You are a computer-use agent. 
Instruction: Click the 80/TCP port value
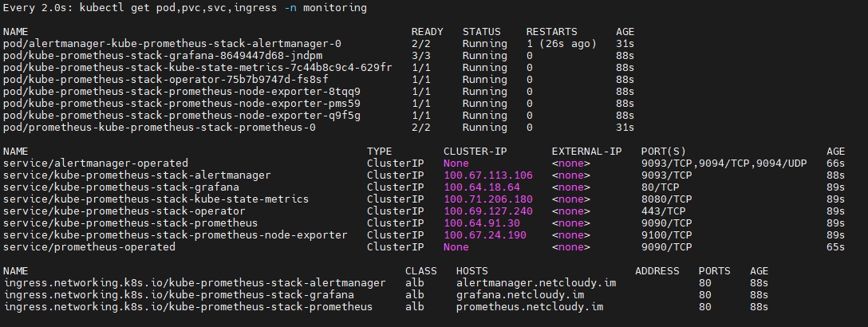click(660, 187)
